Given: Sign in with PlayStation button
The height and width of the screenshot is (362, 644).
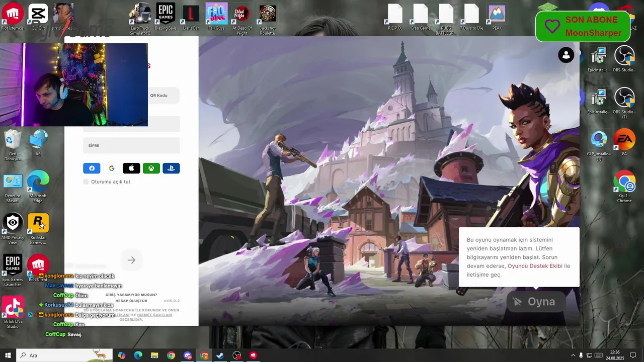Looking at the screenshot, I should tap(171, 168).
